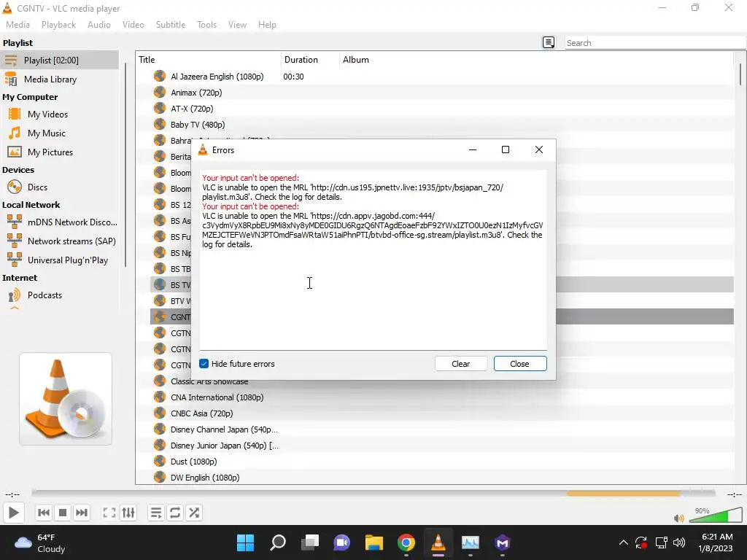Image resolution: width=747 pixels, height=560 pixels.
Task: Open File Explorer from taskbar
Action: tap(374, 542)
